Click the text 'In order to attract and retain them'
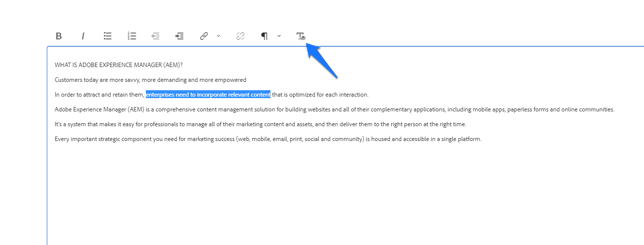This screenshot has width=644, height=245. (x=99, y=95)
